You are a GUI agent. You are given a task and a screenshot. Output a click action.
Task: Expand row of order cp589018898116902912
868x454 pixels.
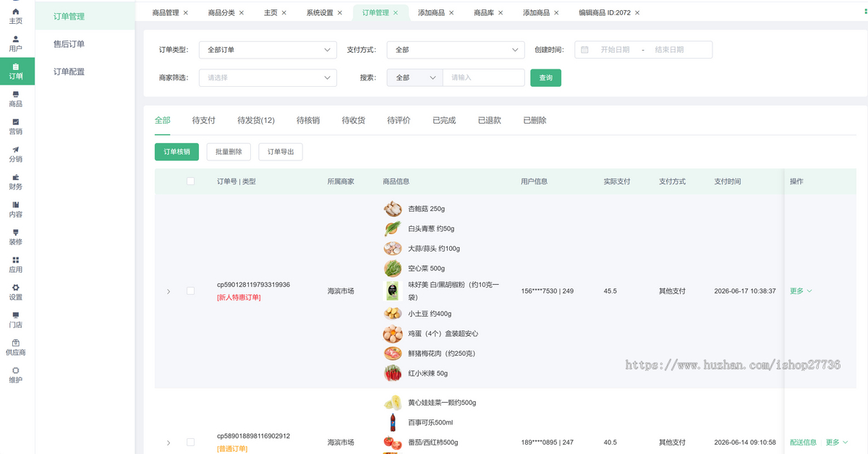pyautogui.click(x=169, y=442)
